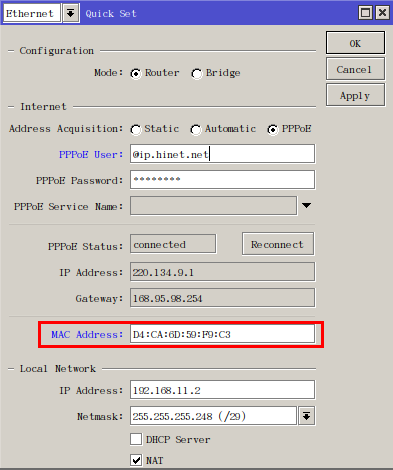
Task: Click the Reconnect button
Action: point(278,244)
